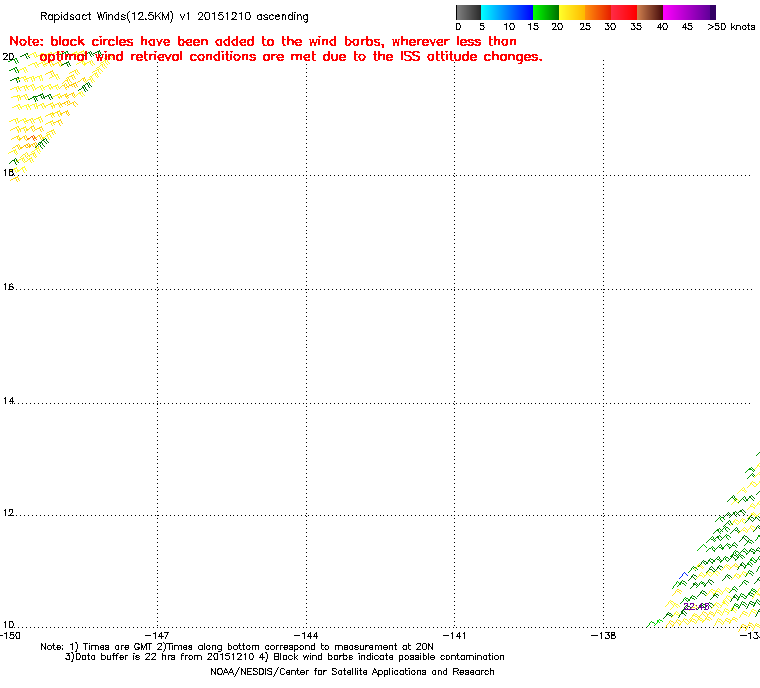This screenshot has height=688, width=760.
Task: Click the '12' latitude axis label
Action: (8, 513)
